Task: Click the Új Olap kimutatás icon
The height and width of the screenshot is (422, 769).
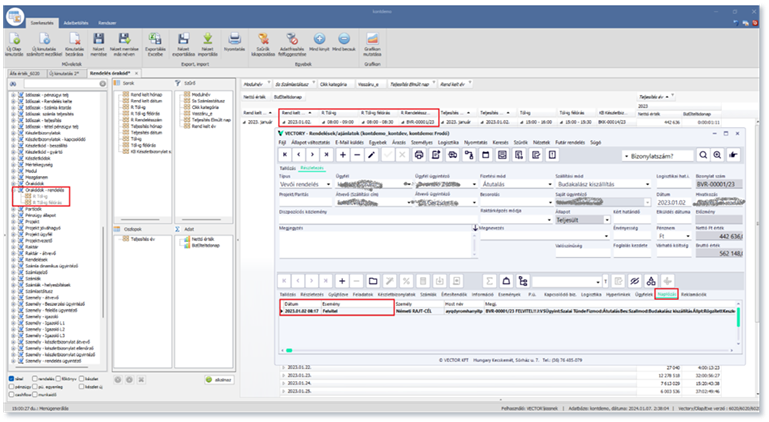Action: (17, 40)
